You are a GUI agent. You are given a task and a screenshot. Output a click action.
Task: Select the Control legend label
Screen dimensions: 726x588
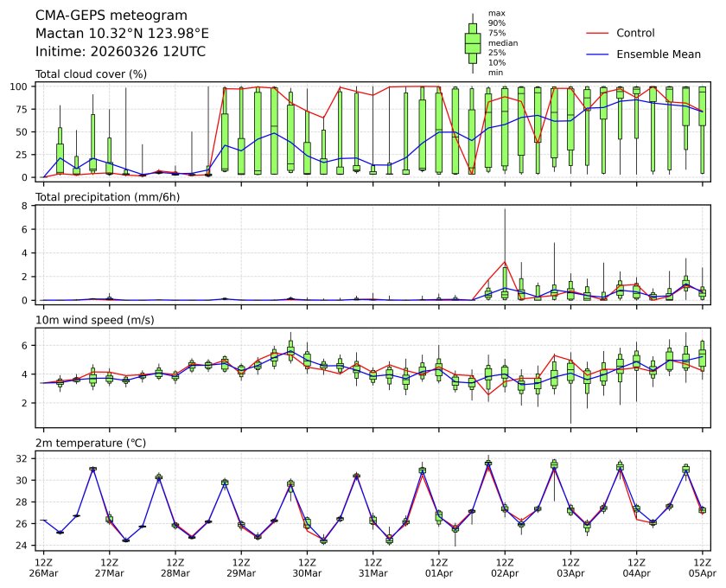[x=635, y=33]
